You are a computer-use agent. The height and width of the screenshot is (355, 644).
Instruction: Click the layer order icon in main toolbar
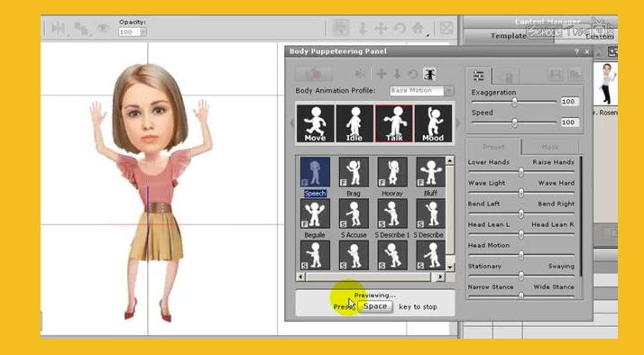81,28
